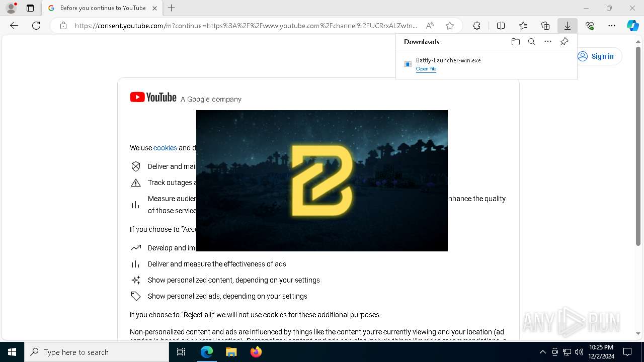Open Edge settings and more menu
This screenshot has width=644, height=362.
point(612,26)
